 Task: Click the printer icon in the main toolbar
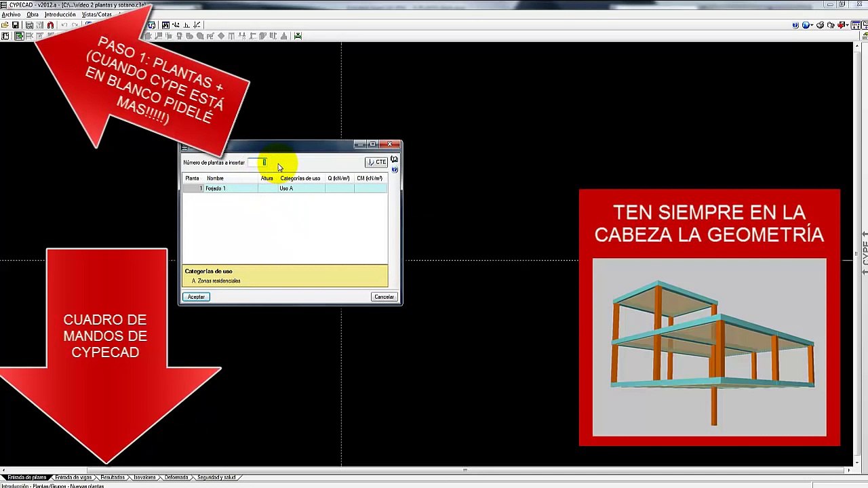[820, 25]
